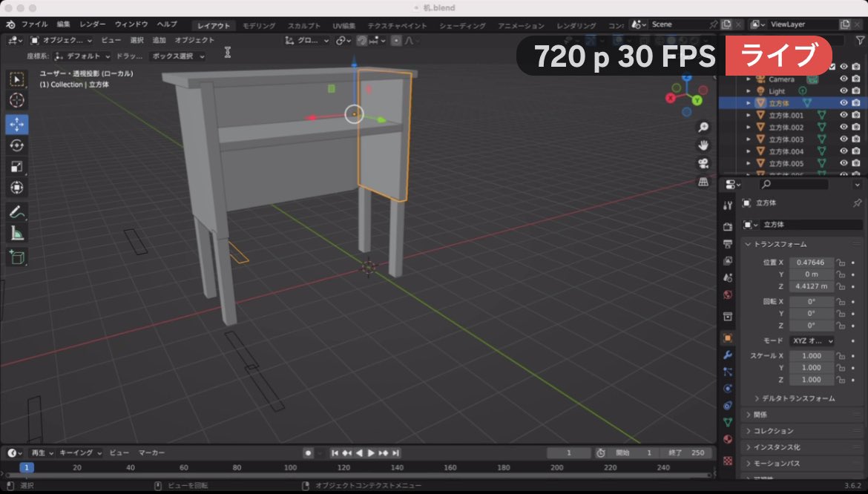Switch to the スカルプト workspace tab

pyautogui.click(x=303, y=25)
